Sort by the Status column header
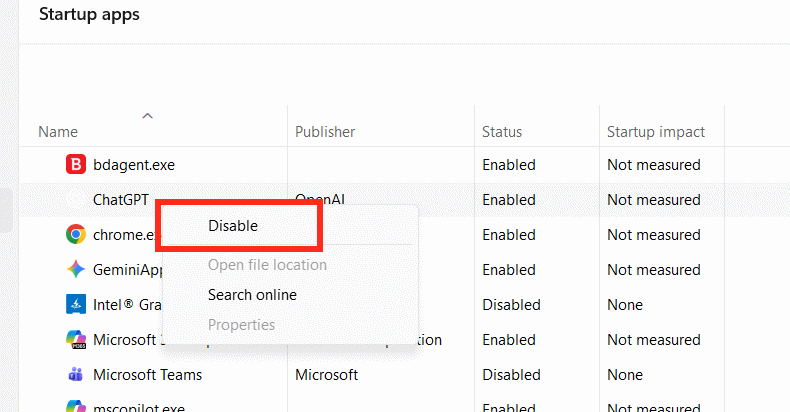This screenshot has height=412, width=790. coord(502,132)
